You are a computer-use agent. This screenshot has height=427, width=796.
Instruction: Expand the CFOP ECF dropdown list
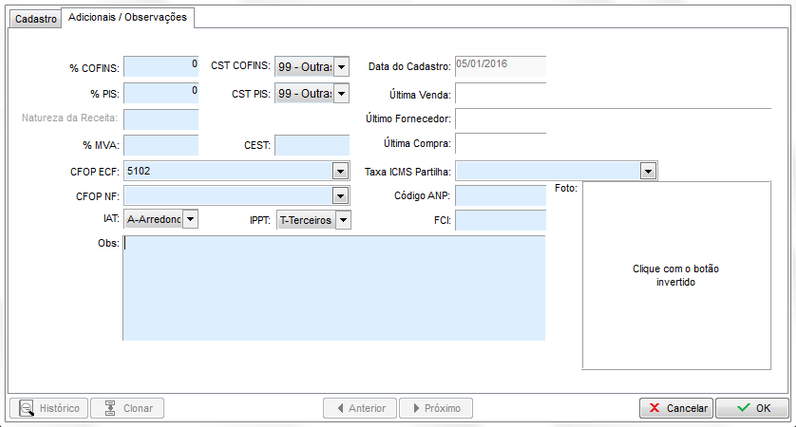(341, 171)
